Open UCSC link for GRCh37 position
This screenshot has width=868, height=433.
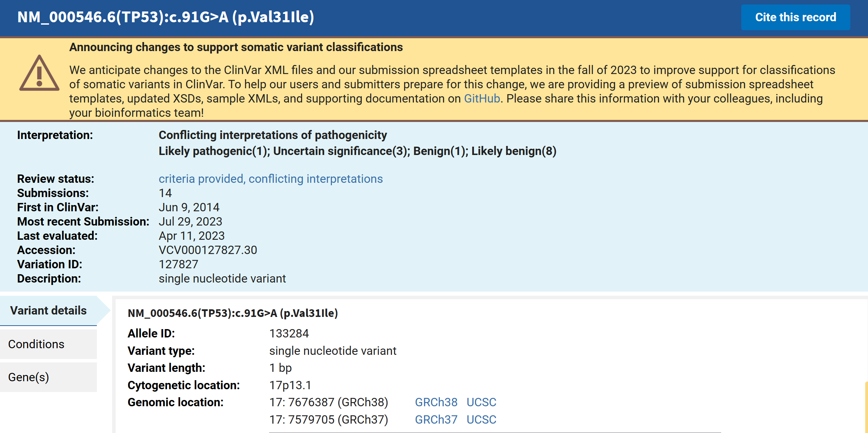pyautogui.click(x=481, y=419)
